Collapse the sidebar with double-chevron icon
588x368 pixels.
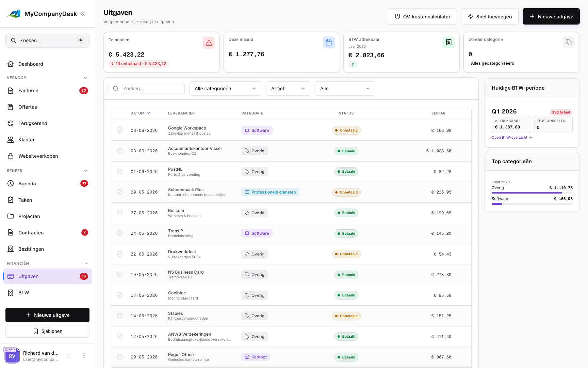coord(83,14)
